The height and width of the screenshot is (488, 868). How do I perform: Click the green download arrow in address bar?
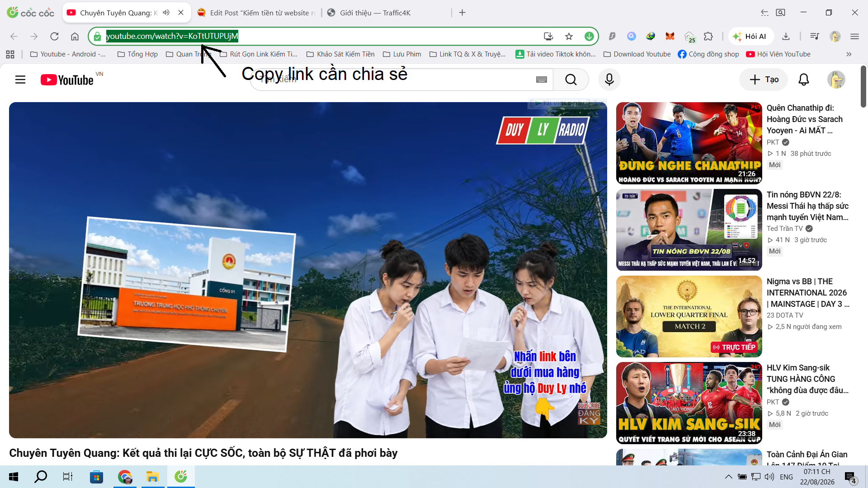[x=589, y=36]
